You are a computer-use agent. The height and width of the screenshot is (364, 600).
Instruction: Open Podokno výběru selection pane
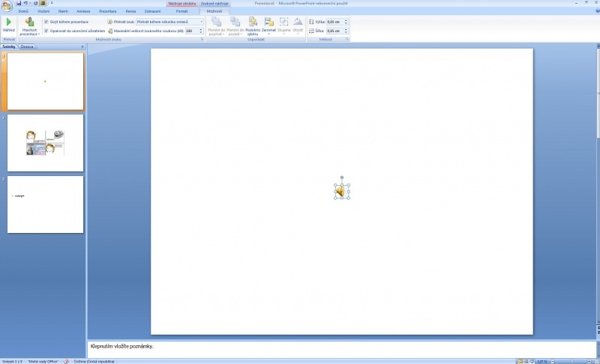[x=252, y=24]
